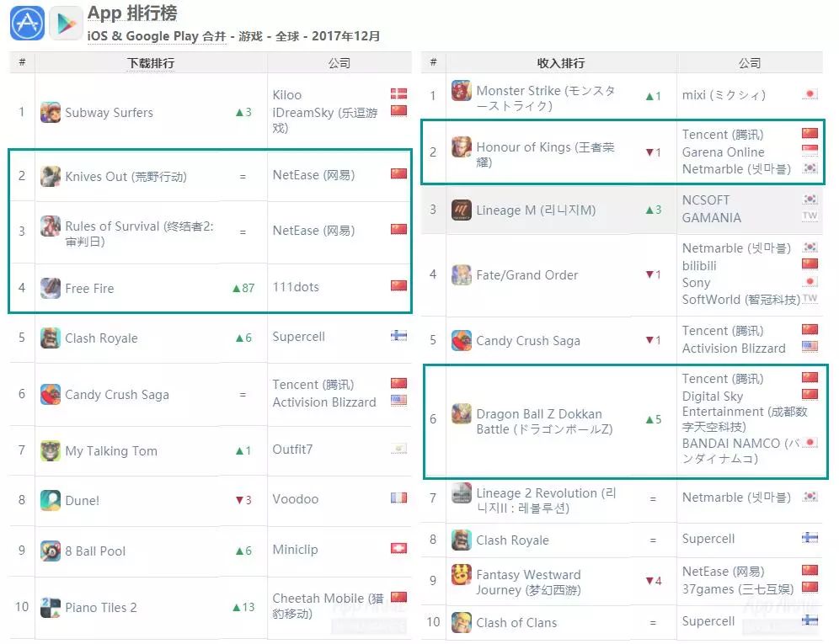
Task: Open the Sony company link
Action: [696, 283]
